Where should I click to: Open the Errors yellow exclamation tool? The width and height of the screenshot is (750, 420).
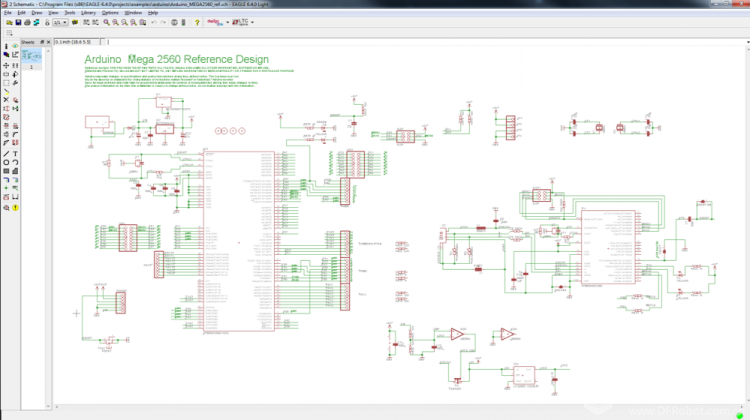(15, 208)
